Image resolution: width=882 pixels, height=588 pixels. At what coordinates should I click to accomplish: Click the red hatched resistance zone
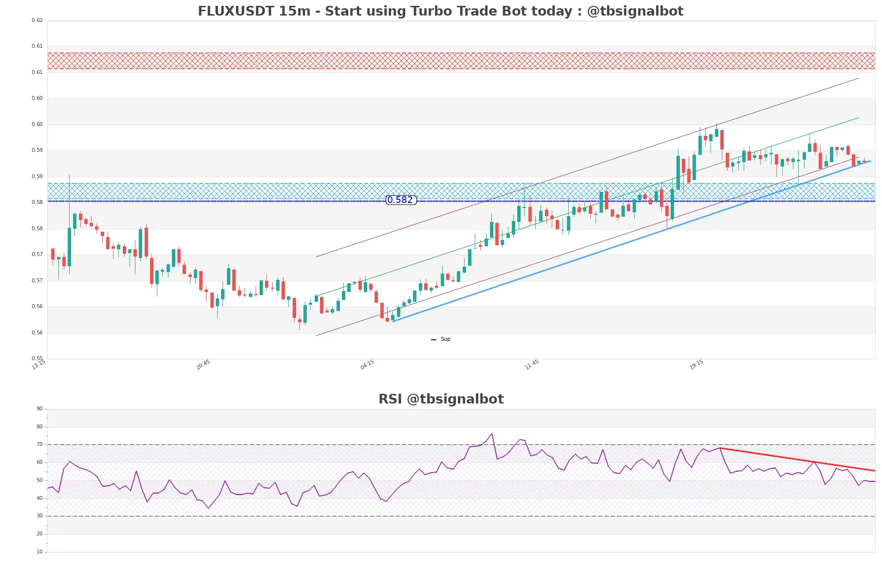click(x=461, y=61)
